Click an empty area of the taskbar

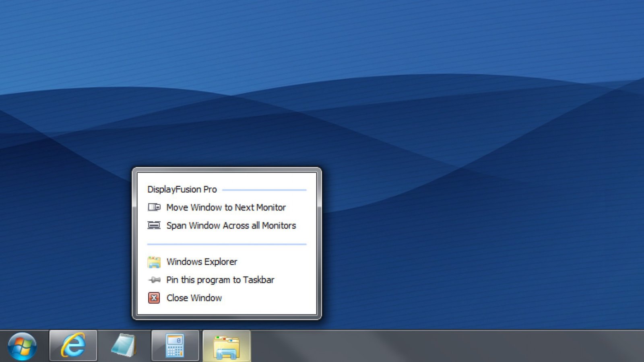coord(443,347)
